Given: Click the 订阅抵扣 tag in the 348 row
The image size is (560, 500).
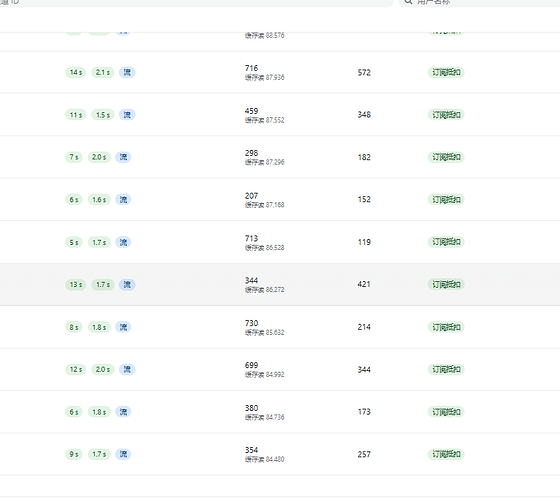Looking at the screenshot, I should pos(446,115).
